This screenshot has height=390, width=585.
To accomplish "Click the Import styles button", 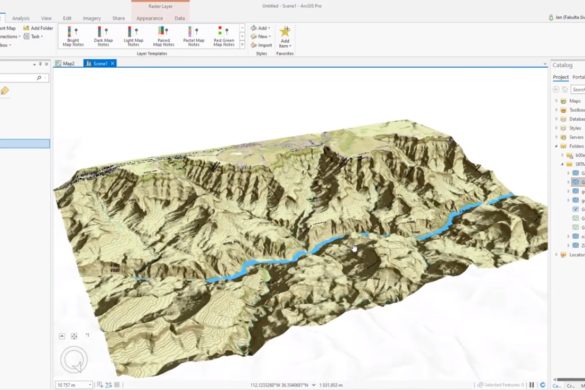I will click(x=262, y=45).
